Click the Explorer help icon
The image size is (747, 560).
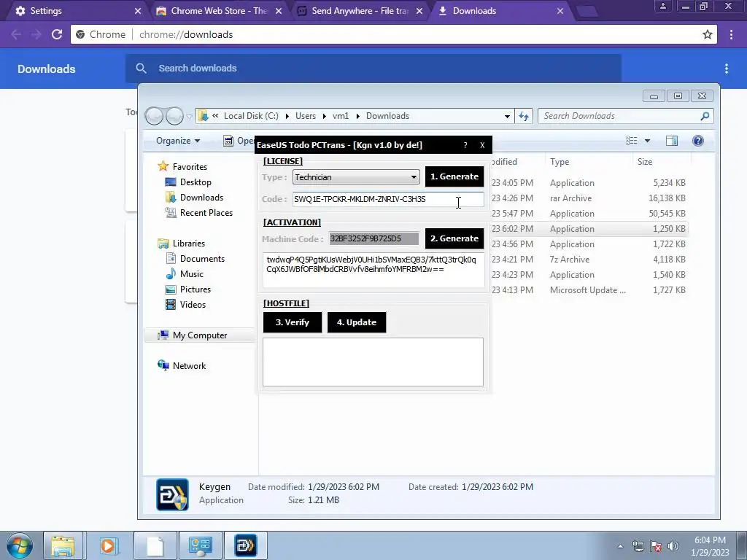coord(698,141)
